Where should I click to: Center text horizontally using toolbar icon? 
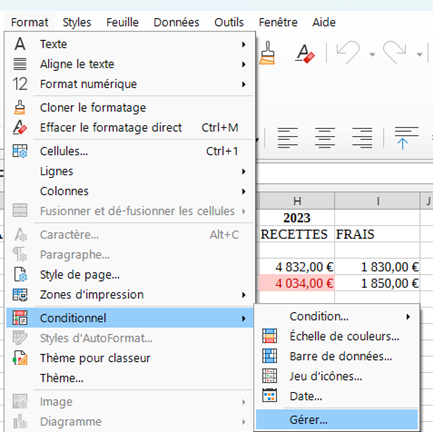point(325,137)
